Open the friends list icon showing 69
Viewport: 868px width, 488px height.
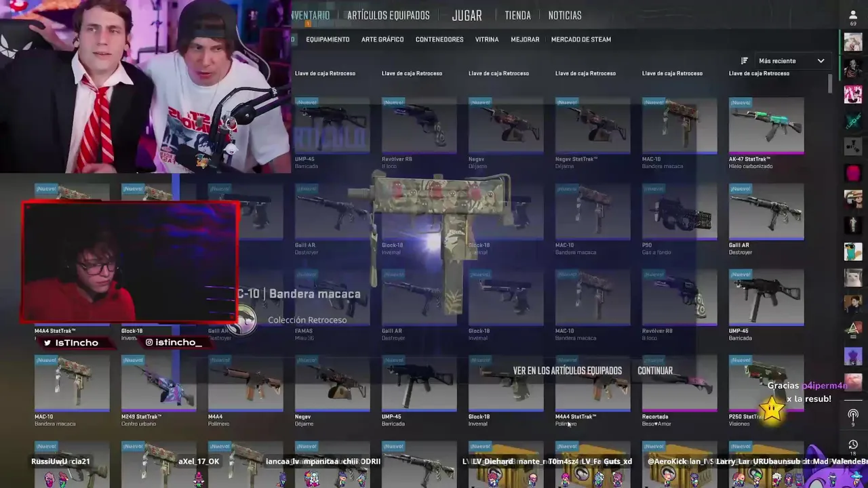(853, 18)
